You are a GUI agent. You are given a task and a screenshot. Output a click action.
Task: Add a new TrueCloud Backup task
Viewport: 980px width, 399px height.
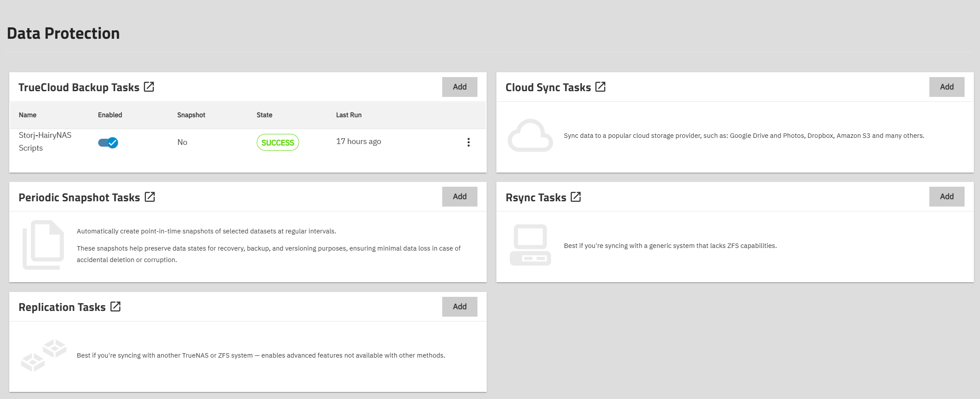tap(459, 87)
